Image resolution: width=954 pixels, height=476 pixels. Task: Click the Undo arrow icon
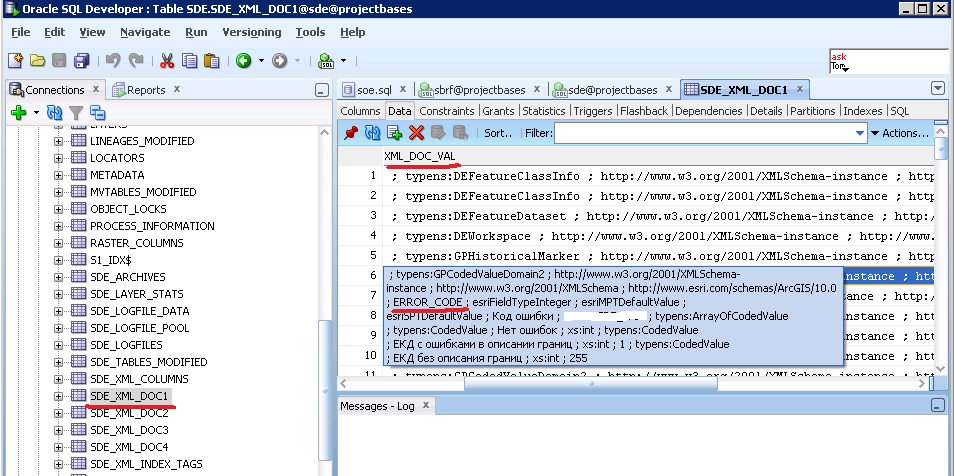[x=113, y=60]
